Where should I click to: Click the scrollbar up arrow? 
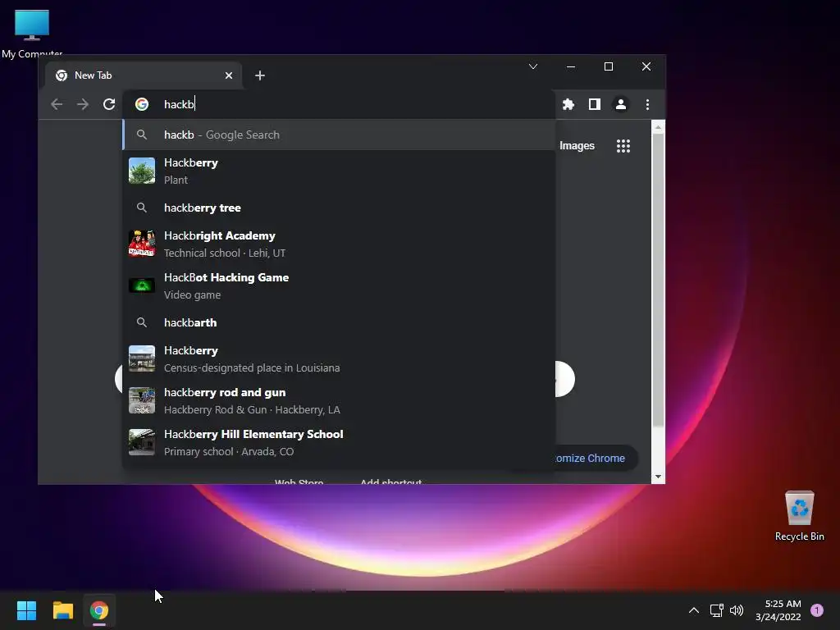point(658,127)
